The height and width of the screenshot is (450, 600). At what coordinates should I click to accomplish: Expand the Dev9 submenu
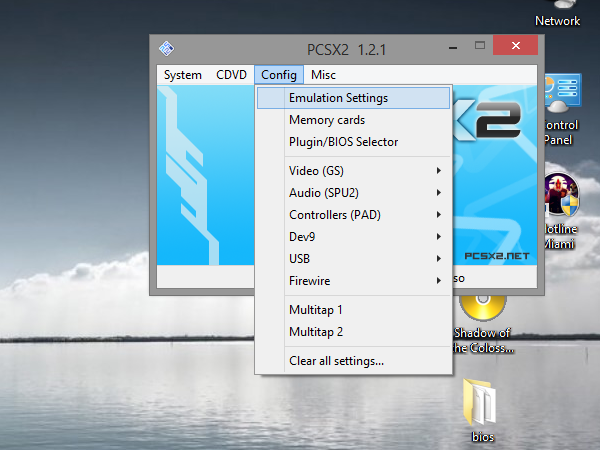coord(353,237)
